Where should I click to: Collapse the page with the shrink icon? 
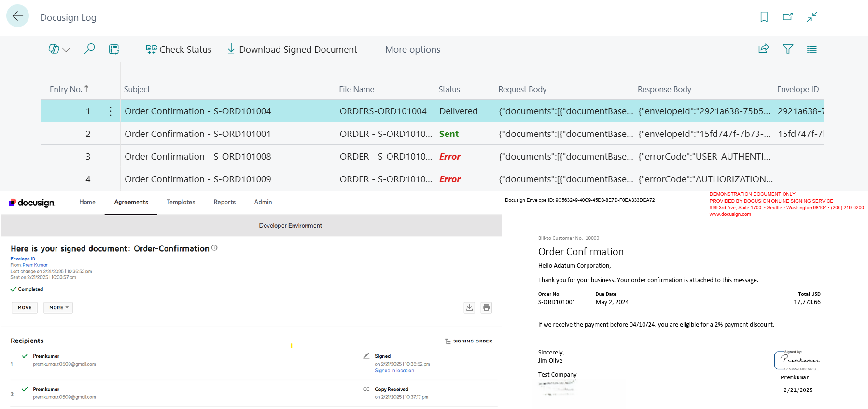[812, 17]
